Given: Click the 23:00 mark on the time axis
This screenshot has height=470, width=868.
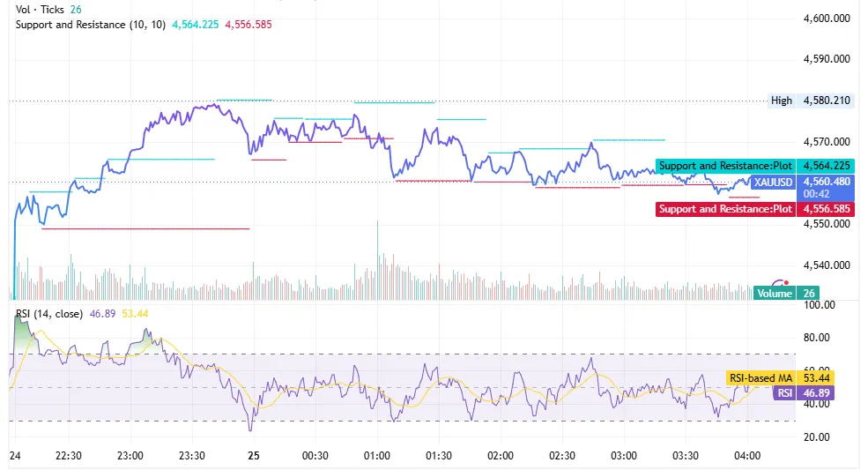Looking at the screenshot, I should (130, 456).
